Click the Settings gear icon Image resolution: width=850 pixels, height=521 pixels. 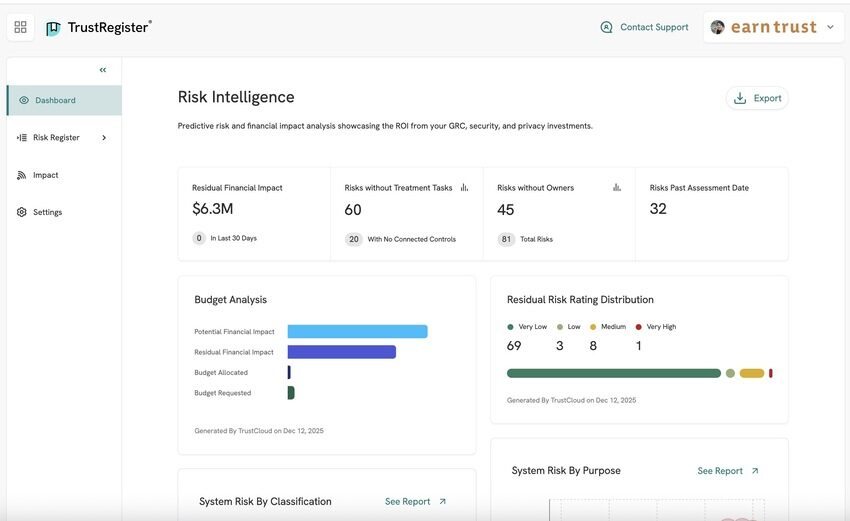click(22, 212)
